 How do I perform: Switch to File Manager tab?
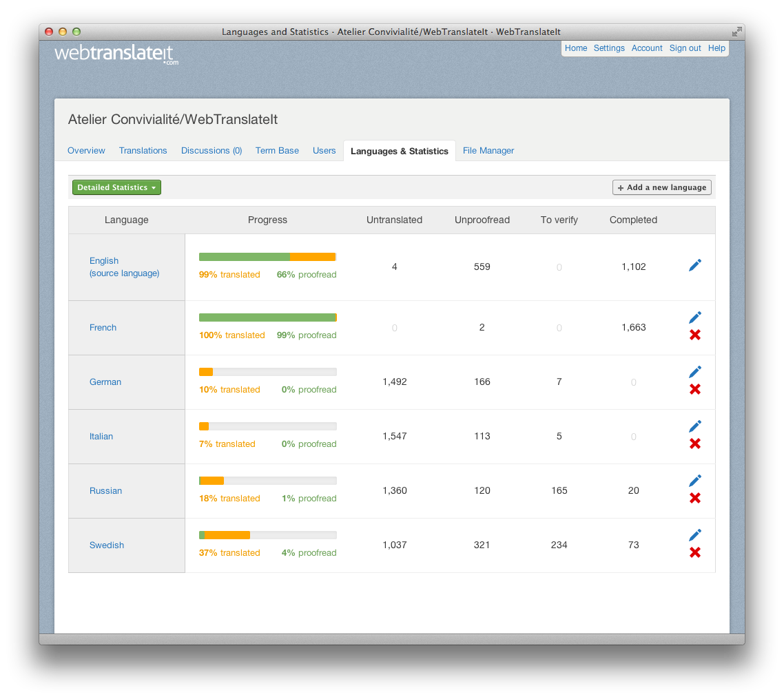tap(488, 150)
